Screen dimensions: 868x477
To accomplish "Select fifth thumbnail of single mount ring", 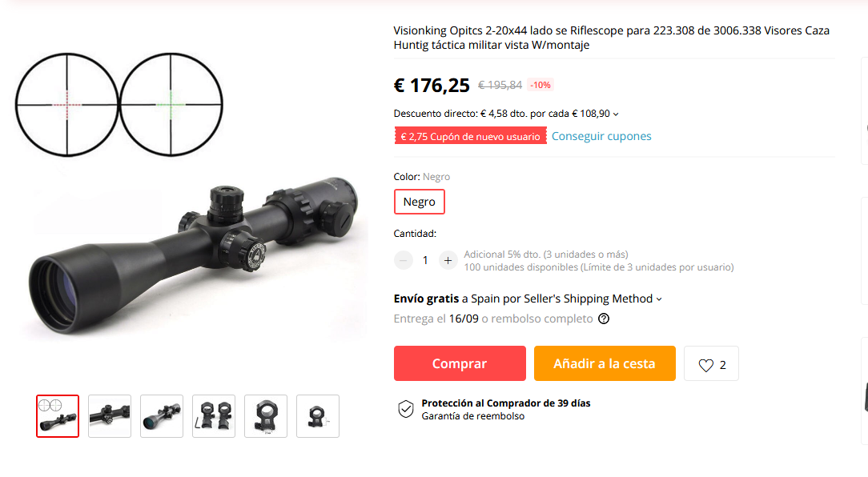I will click(x=266, y=416).
